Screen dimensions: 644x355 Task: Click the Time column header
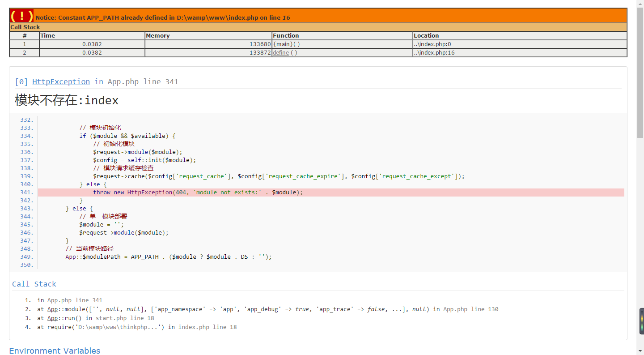48,36
